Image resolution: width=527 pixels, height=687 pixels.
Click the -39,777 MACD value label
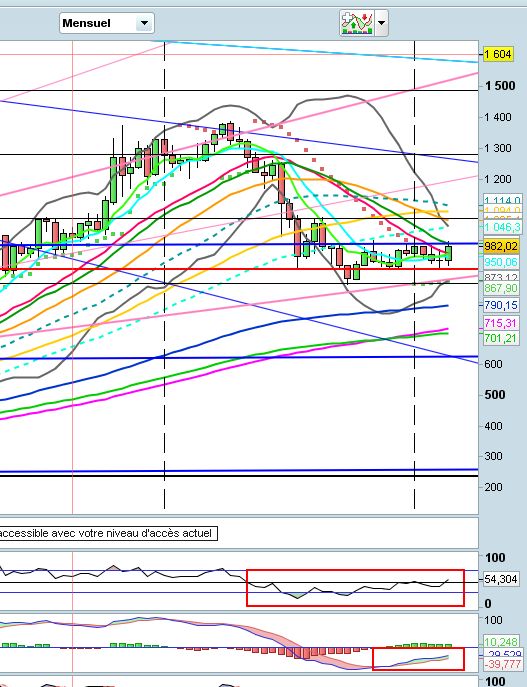point(502,665)
